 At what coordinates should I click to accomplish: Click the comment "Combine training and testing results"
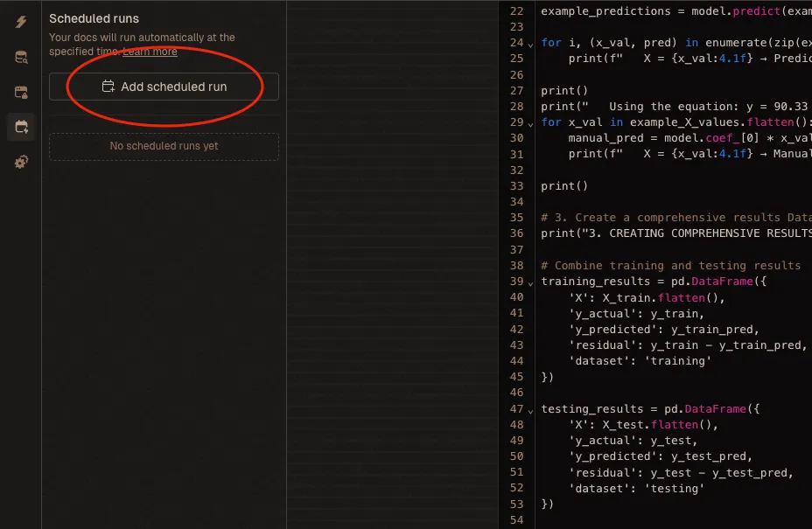click(x=670, y=266)
